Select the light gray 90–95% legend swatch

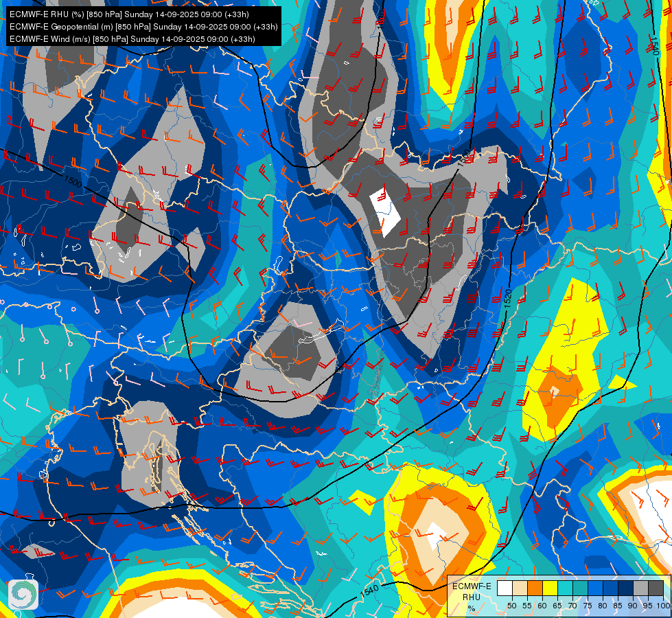coord(640,588)
